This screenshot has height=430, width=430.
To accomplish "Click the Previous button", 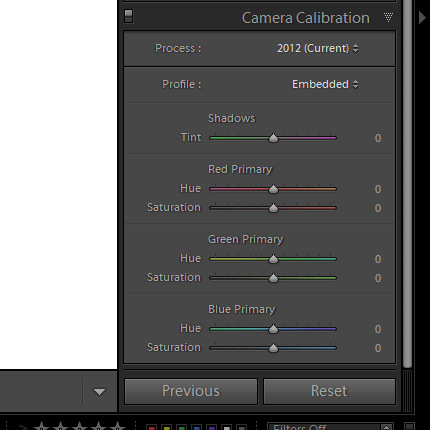I will click(x=191, y=391).
